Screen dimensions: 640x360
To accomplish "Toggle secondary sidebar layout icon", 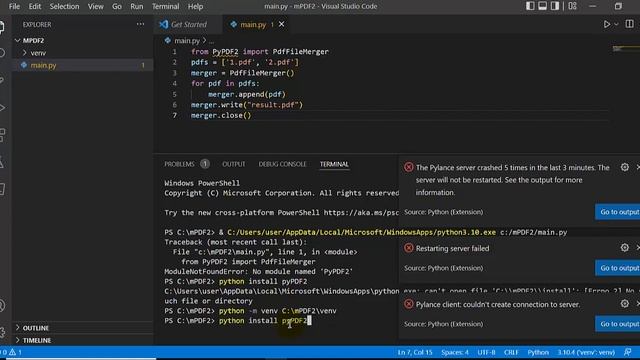I will click(555, 6).
